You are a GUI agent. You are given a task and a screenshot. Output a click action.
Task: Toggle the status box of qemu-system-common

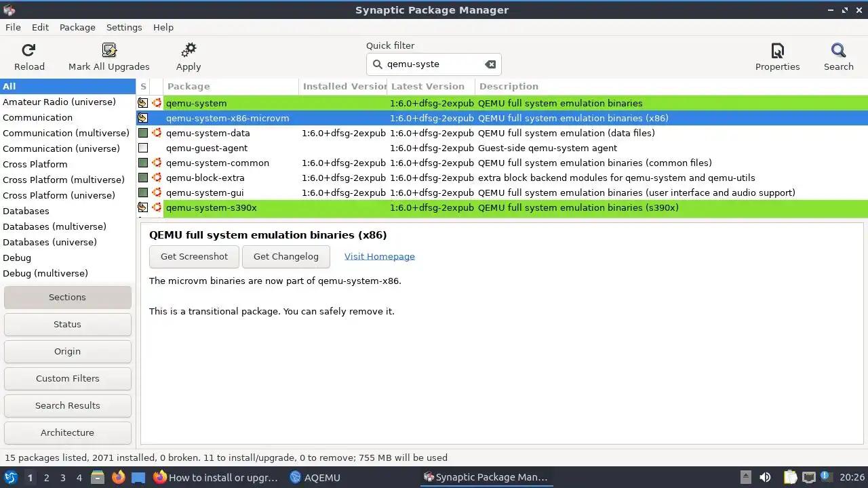(x=143, y=163)
